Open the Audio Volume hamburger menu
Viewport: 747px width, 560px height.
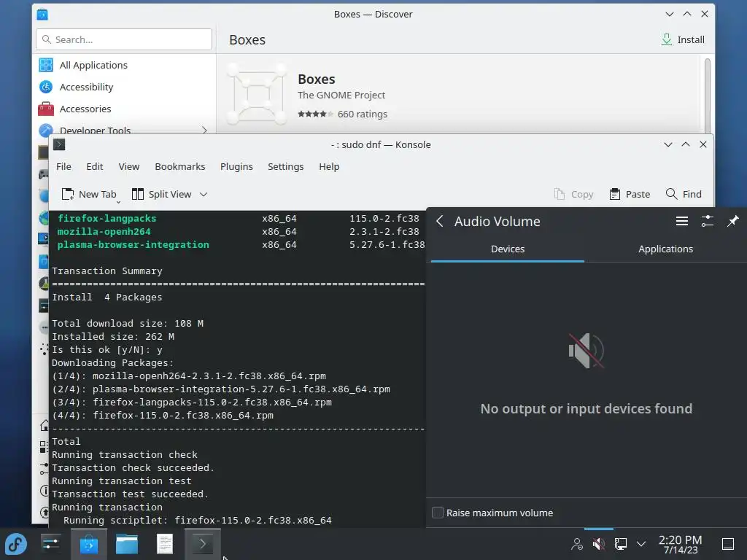tap(682, 221)
